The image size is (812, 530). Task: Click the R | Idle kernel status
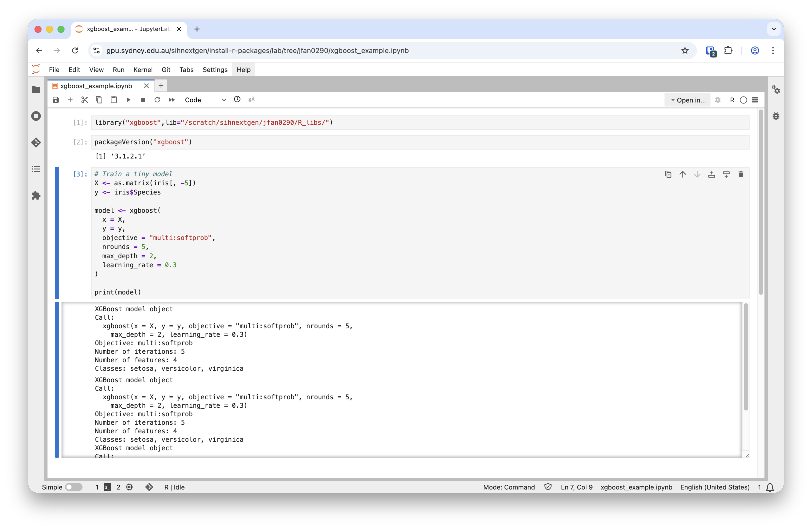point(174,487)
